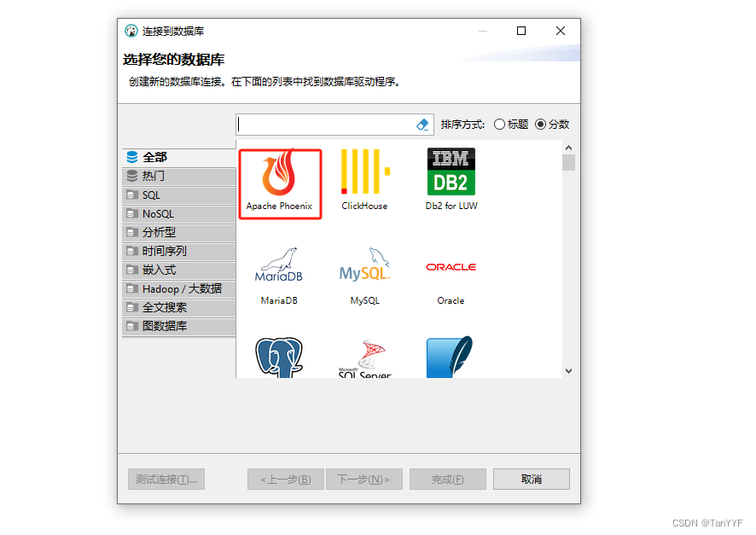756x535 pixels.
Task: Maximize the 连接到数据库 dialog
Action: (521, 31)
